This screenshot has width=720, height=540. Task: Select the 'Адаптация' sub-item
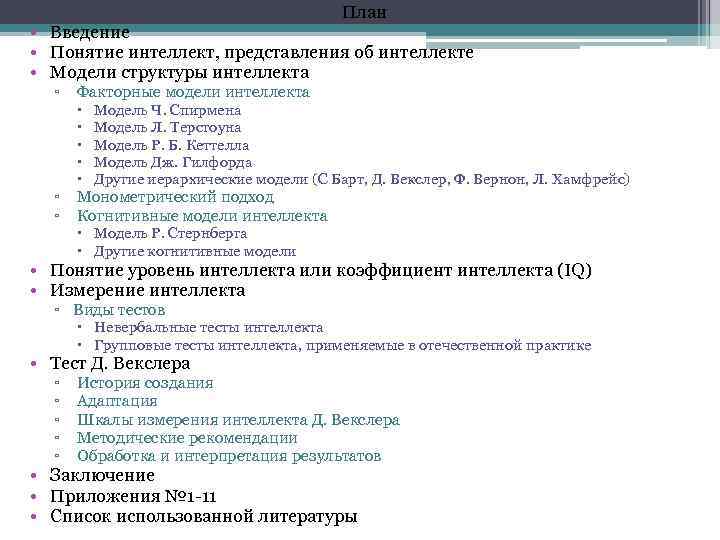[x=117, y=401]
